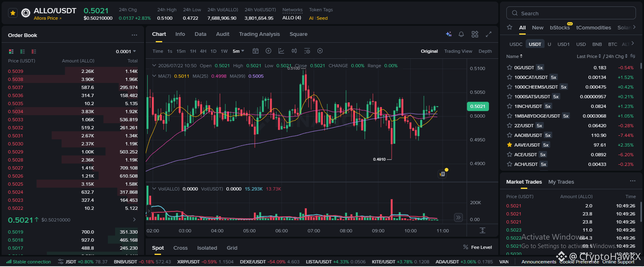Viewport: 644px width, 267px height.
Task: Favorite the ACE/USDT pair
Action: [x=510, y=155]
